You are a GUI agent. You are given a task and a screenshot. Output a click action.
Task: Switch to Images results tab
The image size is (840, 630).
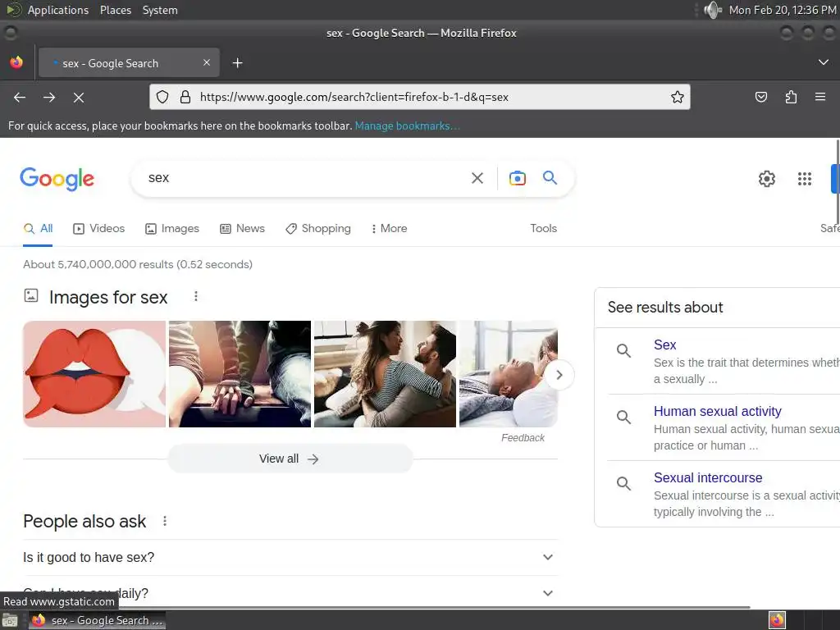[172, 229]
